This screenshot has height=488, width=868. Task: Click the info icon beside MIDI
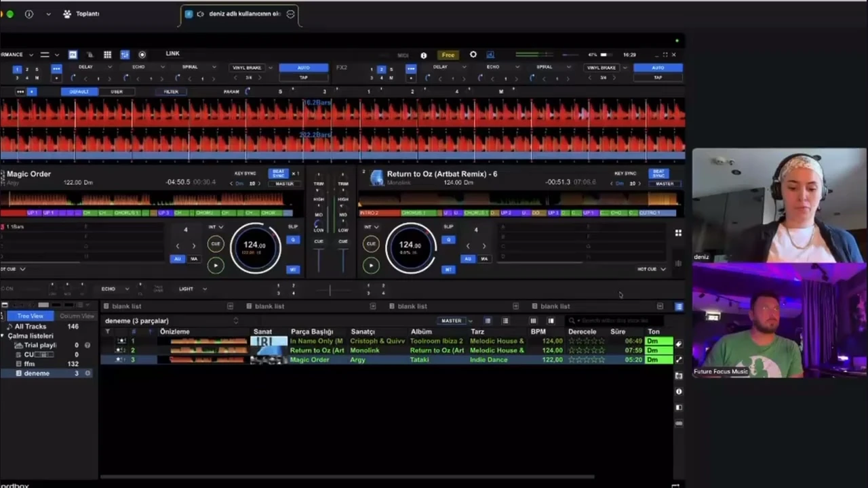[x=424, y=55]
